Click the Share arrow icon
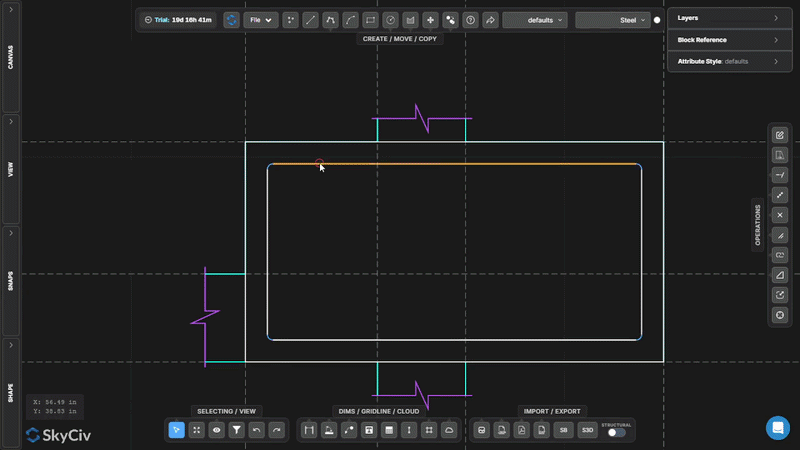800x450 pixels. click(490, 20)
